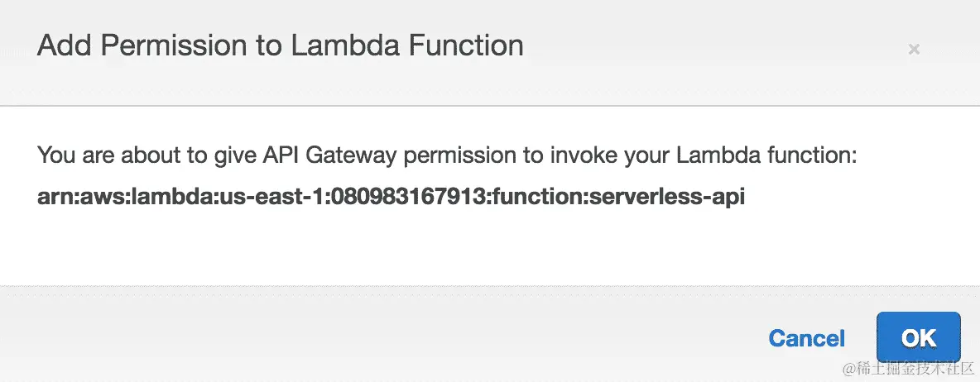Click blank header area beside the title
The height and width of the screenshot is (382, 980).
click(704, 50)
